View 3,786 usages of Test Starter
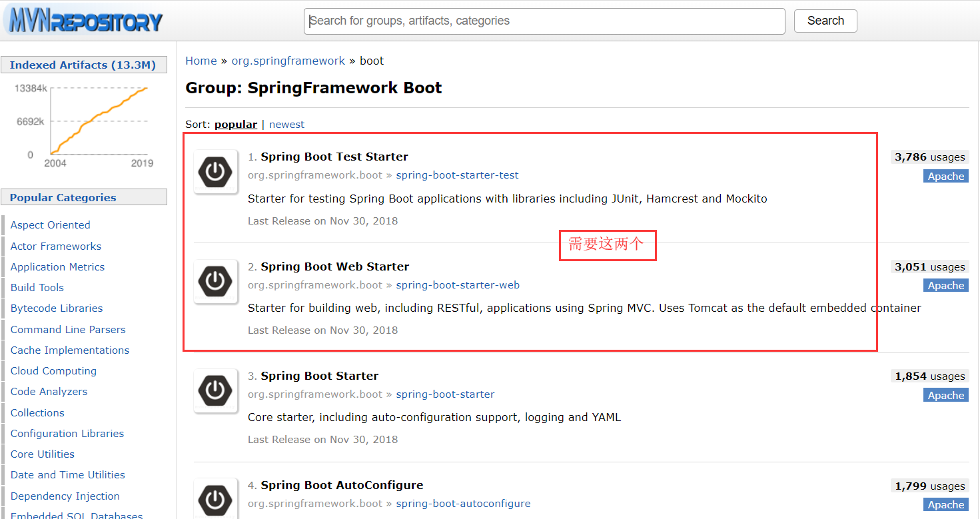 click(930, 157)
